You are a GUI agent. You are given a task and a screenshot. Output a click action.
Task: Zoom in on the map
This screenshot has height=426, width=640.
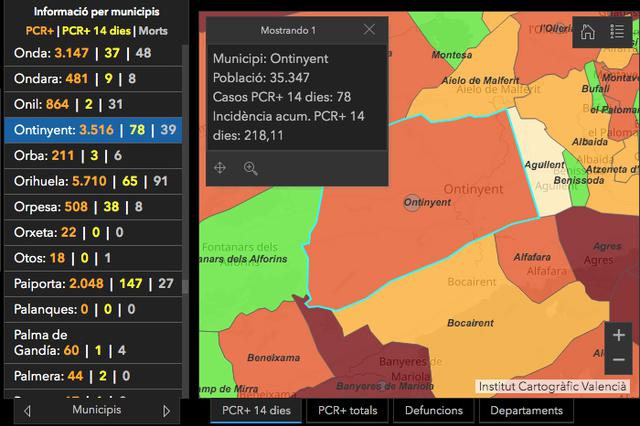coord(618,335)
